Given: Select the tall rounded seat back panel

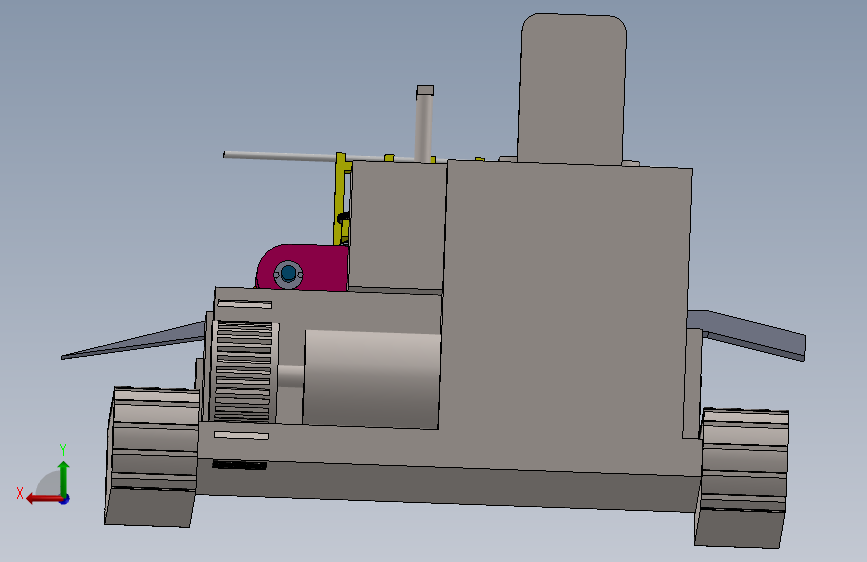Looking at the screenshot, I should point(572,89).
